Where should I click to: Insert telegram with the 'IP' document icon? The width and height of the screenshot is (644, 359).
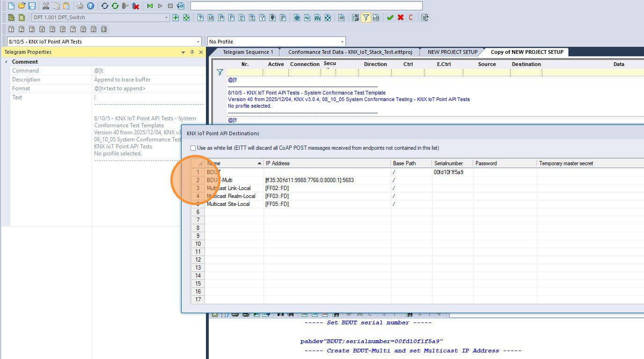click(x=283, y=18)
